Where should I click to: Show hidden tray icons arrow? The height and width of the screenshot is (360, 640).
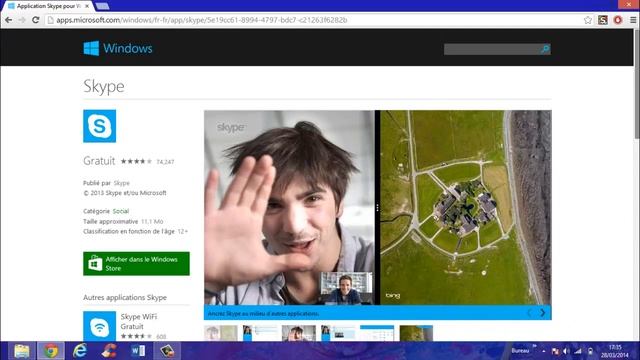point(544,351)
